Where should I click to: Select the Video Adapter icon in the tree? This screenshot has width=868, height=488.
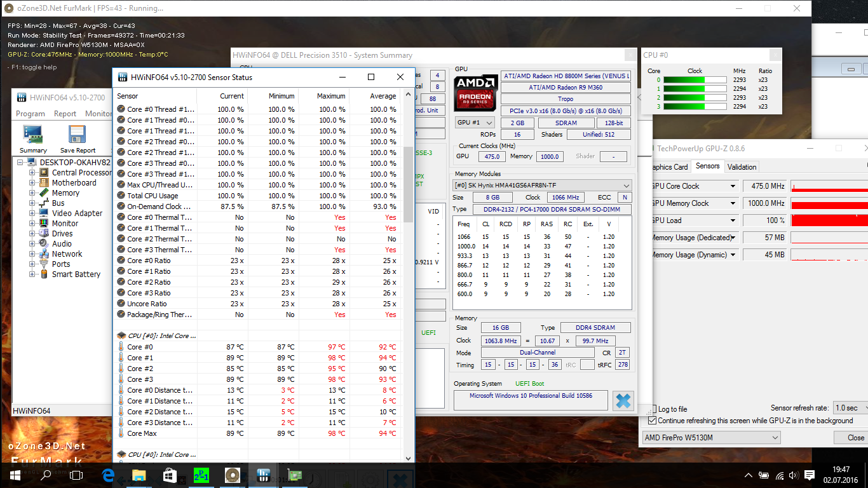point(44,213)
